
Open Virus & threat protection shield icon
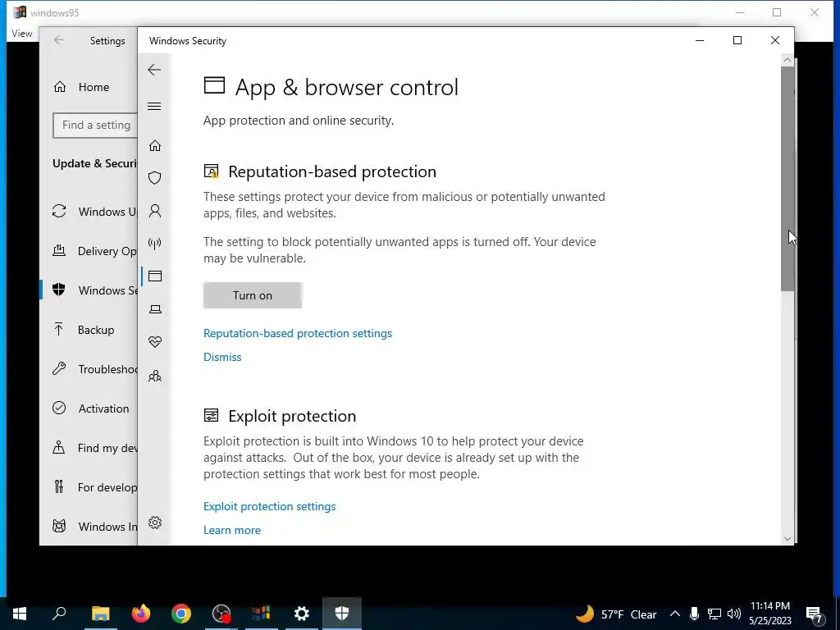(x=155, y=178)
